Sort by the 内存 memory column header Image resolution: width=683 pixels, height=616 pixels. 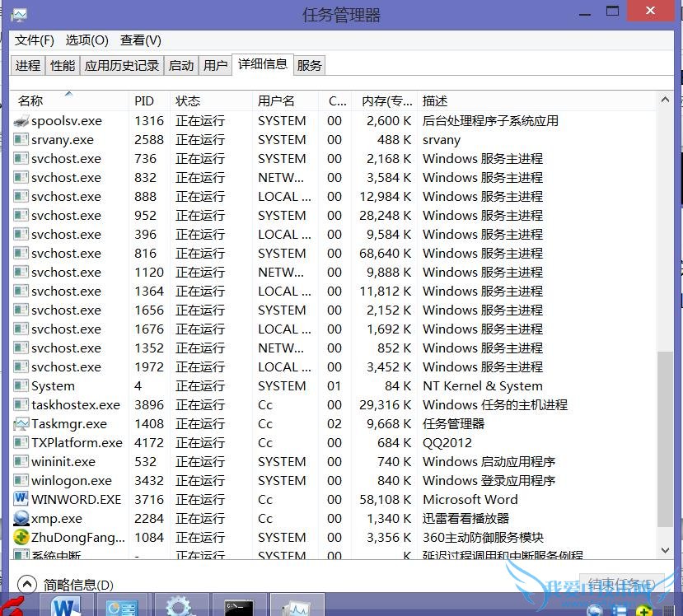(386, 100)
